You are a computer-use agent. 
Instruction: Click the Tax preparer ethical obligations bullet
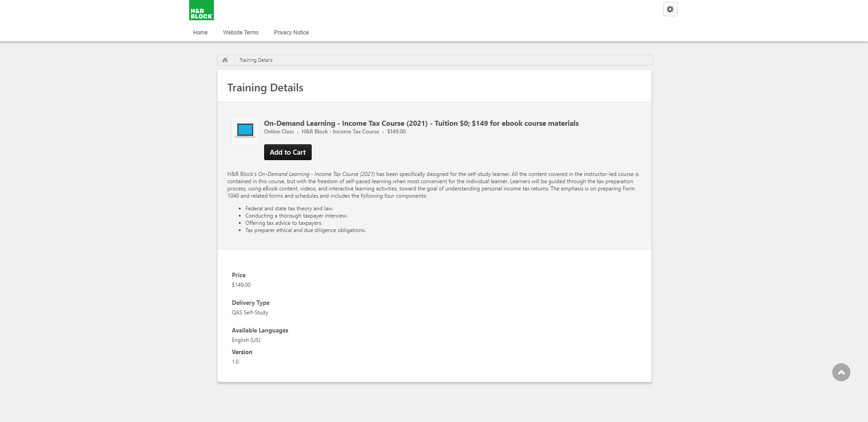point(305,230)
